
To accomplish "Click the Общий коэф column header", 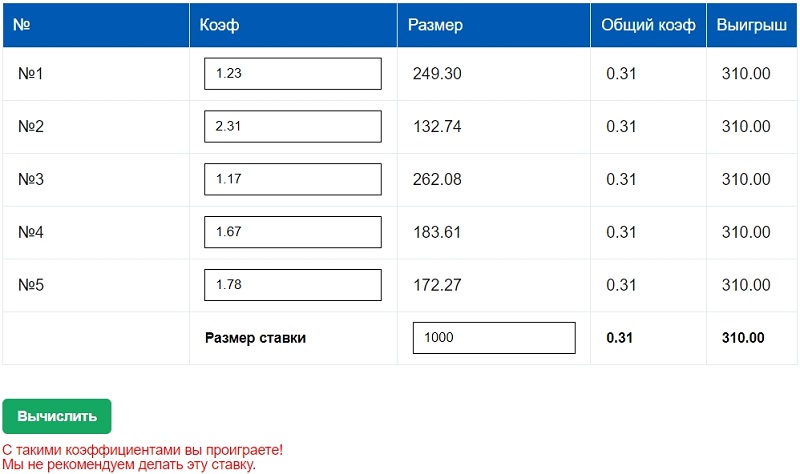I will pyautogui.click(x=648, y=25).
